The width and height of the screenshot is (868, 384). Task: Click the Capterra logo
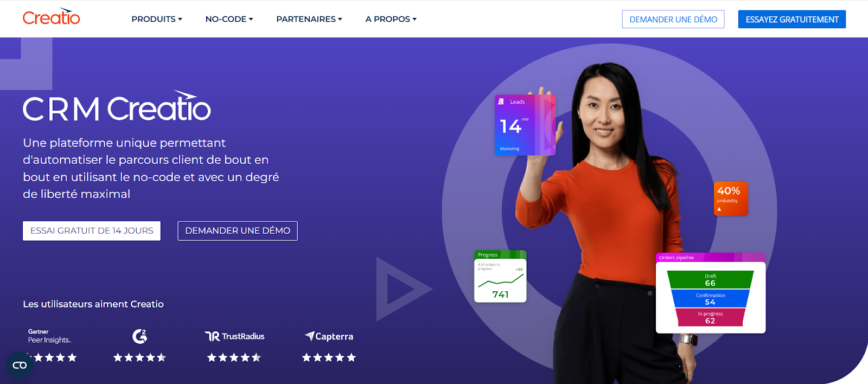[329, 336]
